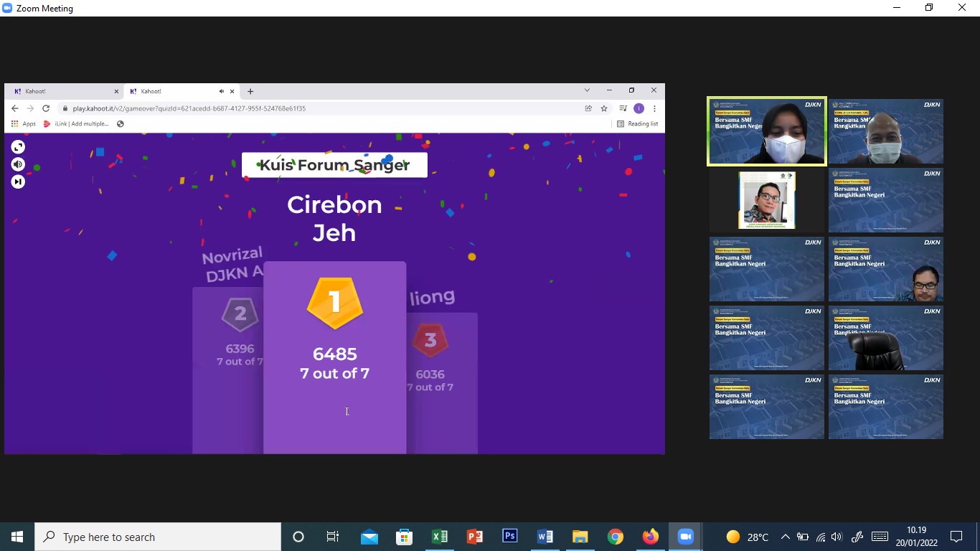Open a new browser tab

[x=250, y=91]
